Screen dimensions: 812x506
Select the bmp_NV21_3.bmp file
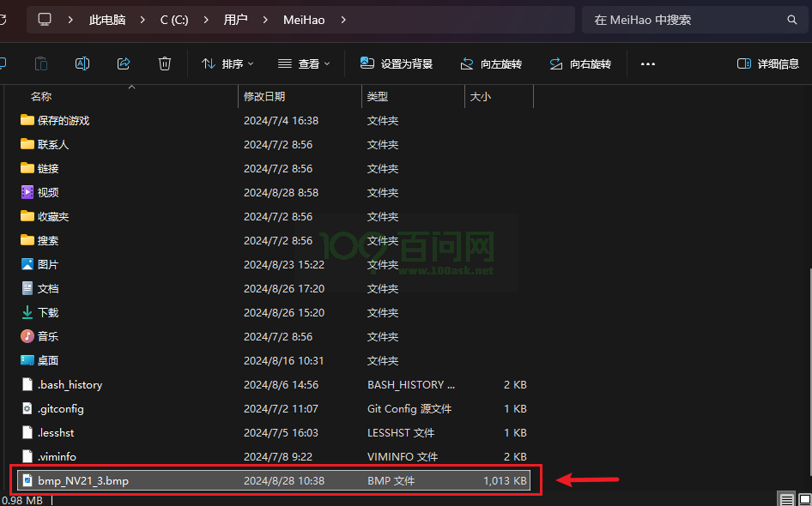pos(83,480)
